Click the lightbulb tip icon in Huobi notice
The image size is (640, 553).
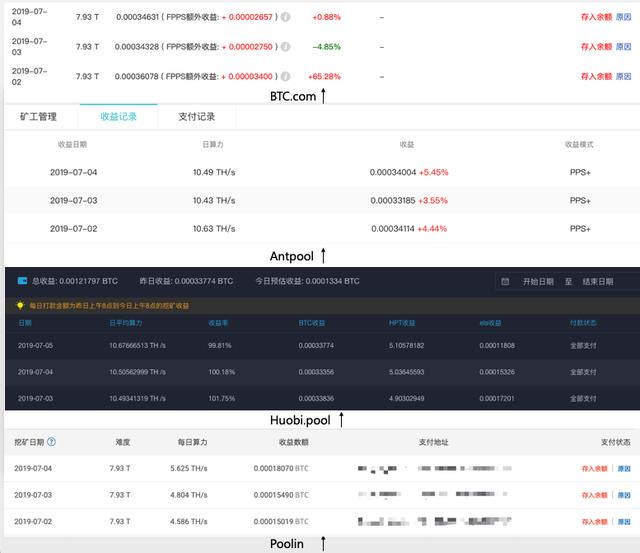pos(20,305)
